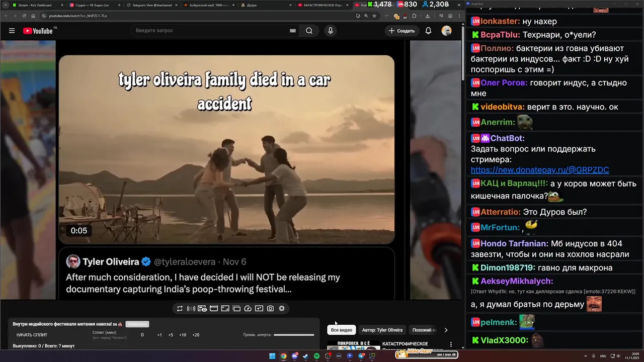The image size is (644, 362).
Task: Select the Похожий контент chip
Action: tap(424, 330)
